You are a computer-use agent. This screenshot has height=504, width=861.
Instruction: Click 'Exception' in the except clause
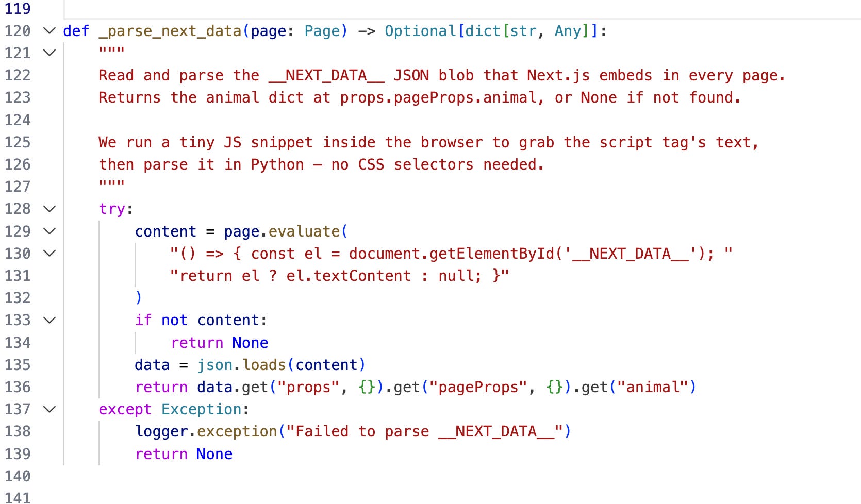[201, 409]
